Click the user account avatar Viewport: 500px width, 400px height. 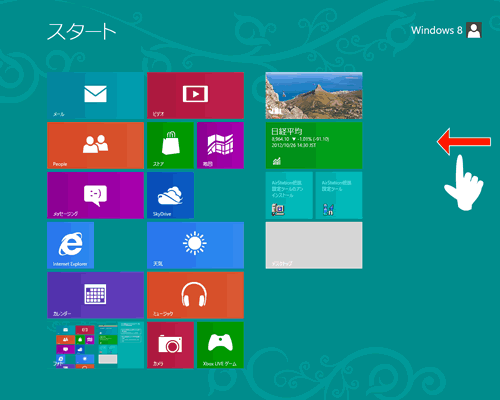[474, 30]
